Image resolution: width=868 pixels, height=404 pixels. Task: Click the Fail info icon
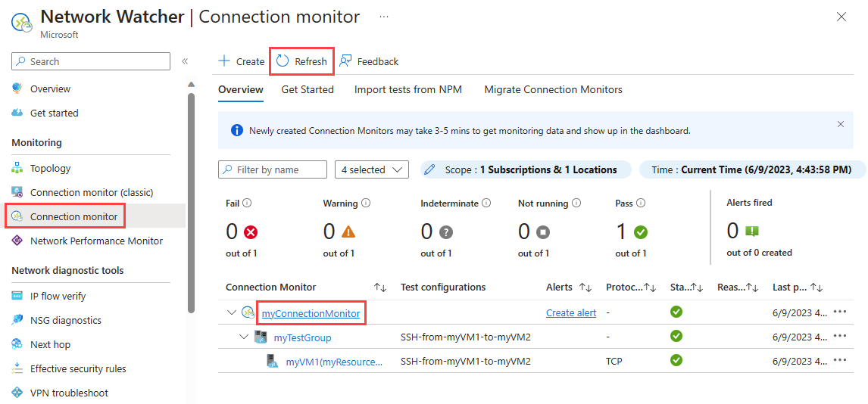pos(247,203)
